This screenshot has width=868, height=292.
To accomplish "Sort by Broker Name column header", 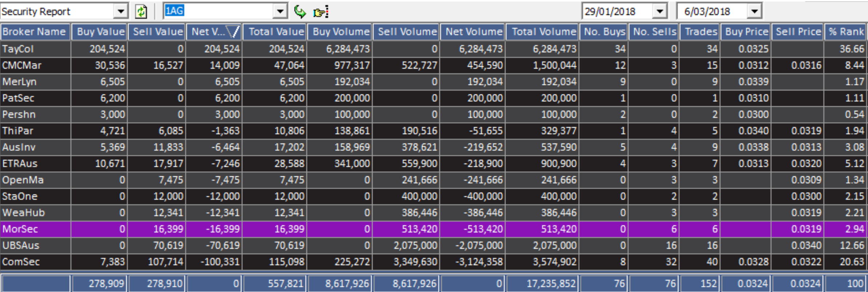I will tap(35, 32).
